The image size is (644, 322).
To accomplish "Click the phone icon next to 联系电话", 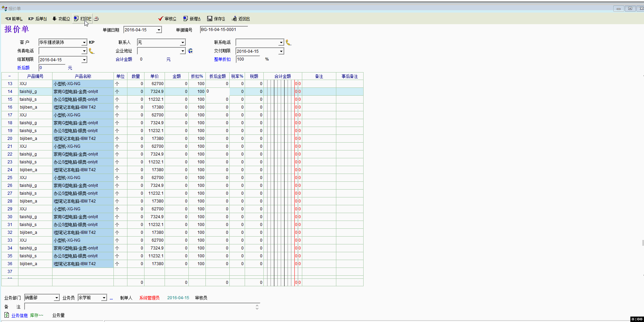I will coord(289,43).
